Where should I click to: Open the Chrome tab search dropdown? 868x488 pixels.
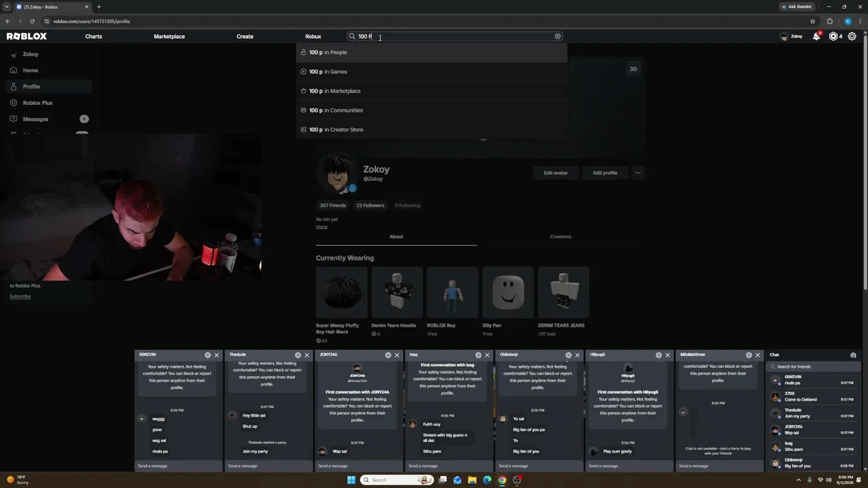click(x=7, y=7)
